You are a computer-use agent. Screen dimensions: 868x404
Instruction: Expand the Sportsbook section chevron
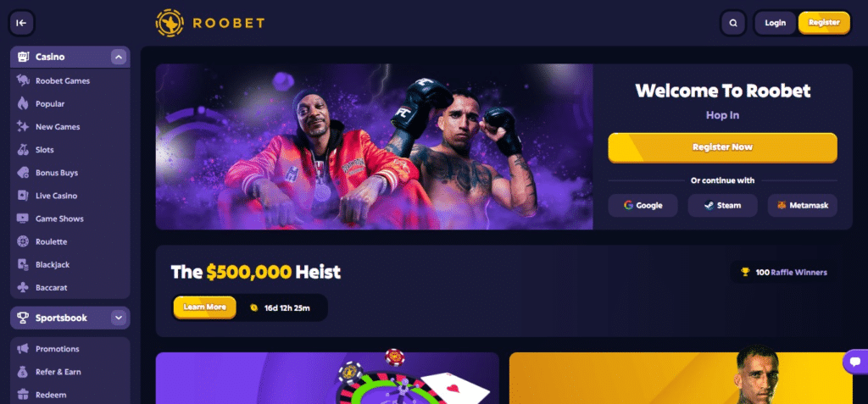tap(119, 318)
